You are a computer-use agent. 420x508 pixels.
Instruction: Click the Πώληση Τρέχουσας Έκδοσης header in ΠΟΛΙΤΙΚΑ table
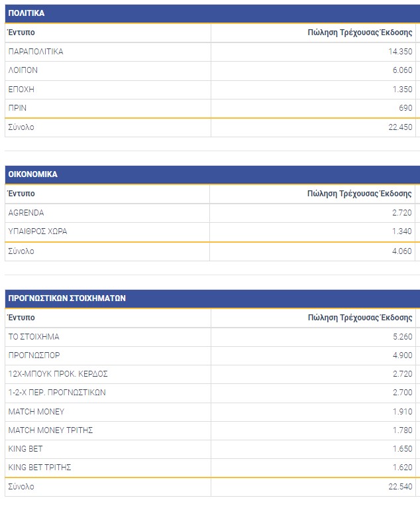tap(360, 32)
